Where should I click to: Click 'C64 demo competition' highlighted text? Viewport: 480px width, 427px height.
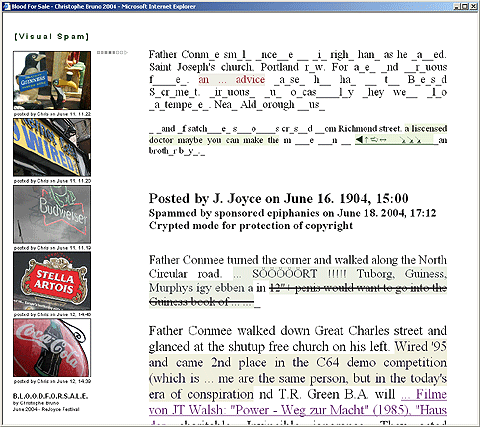coord(381,362)
